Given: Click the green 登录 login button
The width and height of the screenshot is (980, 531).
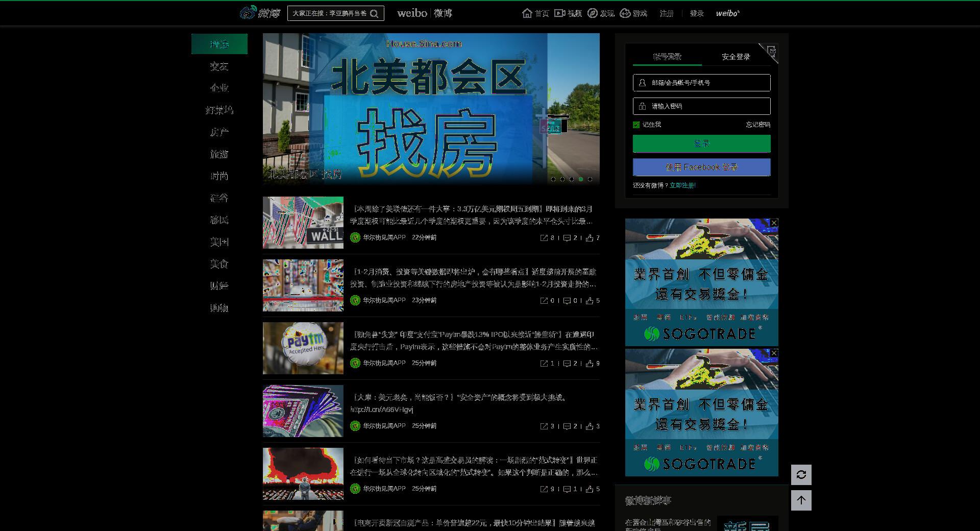Looking at the screenshot, I should click(702, 144).
